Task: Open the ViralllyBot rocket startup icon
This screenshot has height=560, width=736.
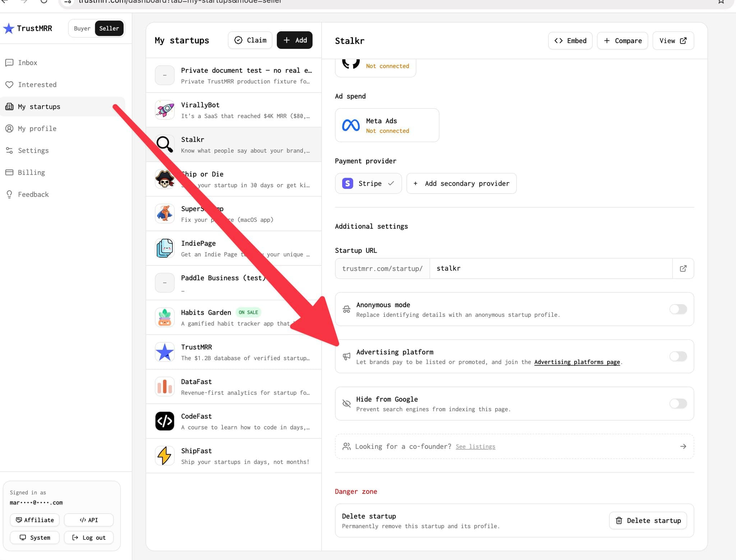Action: point(165,110)
